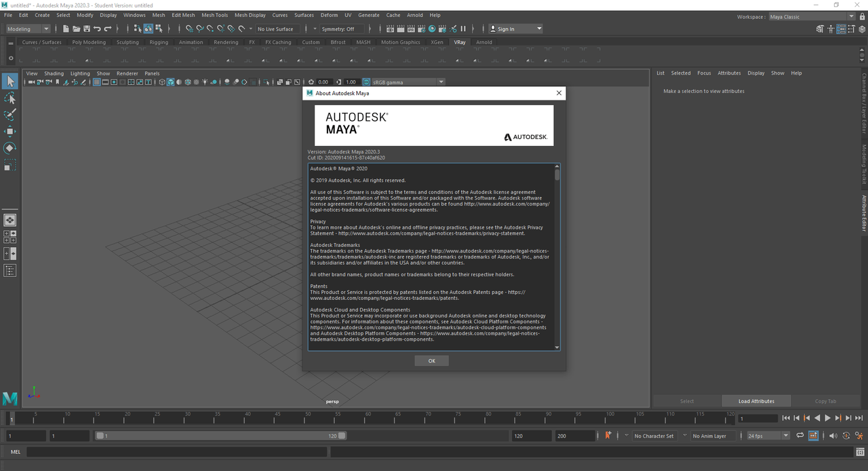Switch to single perspective view layout

coord(10,220)
